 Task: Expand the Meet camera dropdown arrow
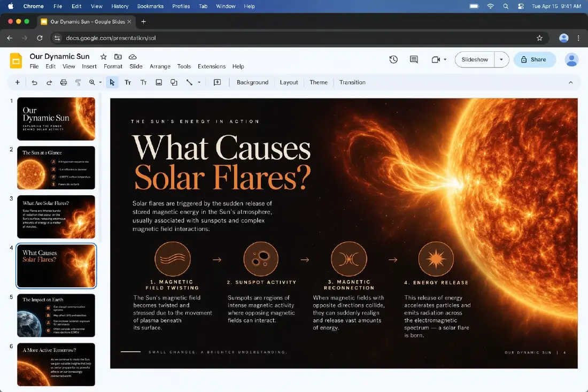pos(445,60)
